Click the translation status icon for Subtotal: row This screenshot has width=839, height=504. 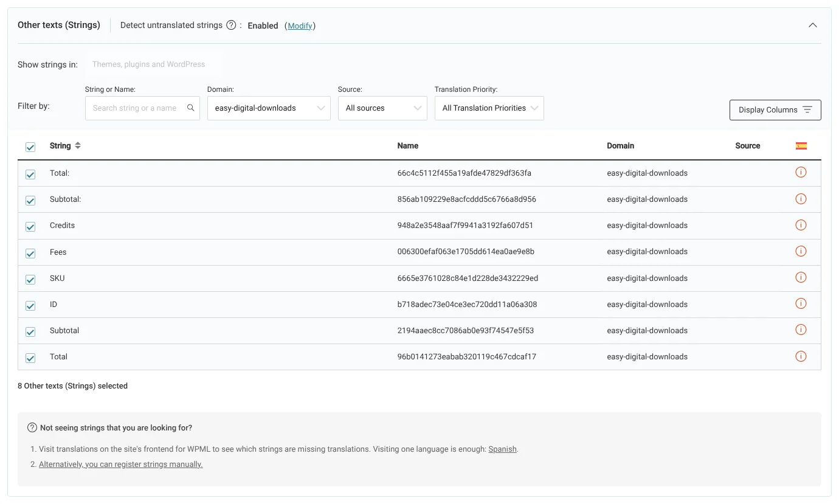pos(801,199)
